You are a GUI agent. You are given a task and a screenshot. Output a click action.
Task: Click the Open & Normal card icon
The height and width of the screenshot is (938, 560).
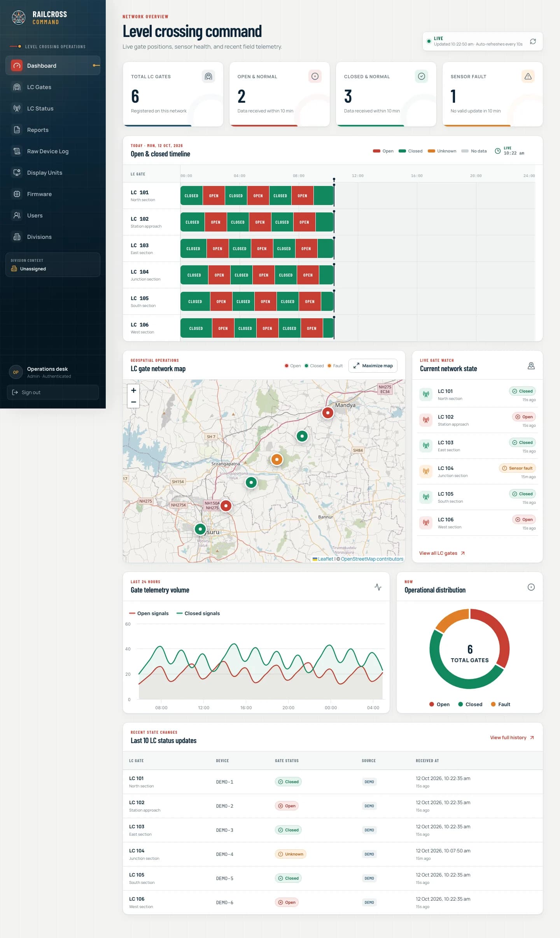[x=315, y=76]
